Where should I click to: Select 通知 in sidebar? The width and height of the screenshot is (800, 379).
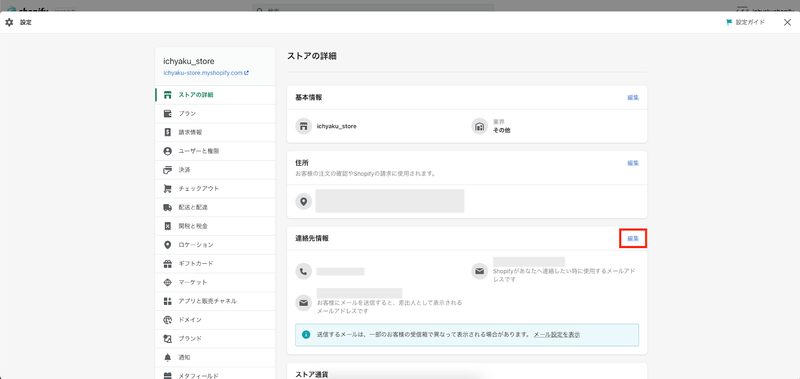(x=215, y=358)
